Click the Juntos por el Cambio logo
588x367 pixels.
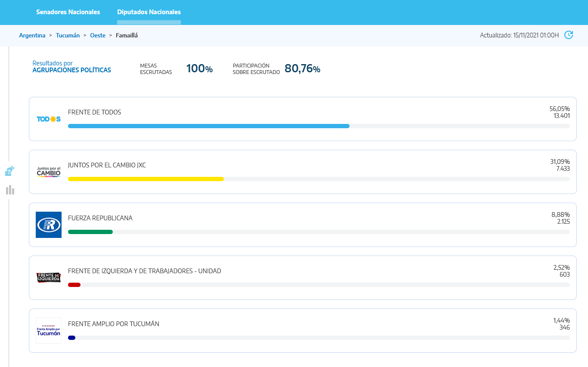point(49,172)
